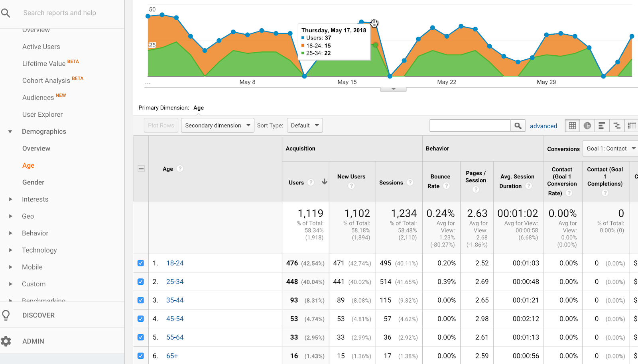Open Lifetime Value report
The height and width of the screenshot is (364, 638).
(x=44, y=63)
